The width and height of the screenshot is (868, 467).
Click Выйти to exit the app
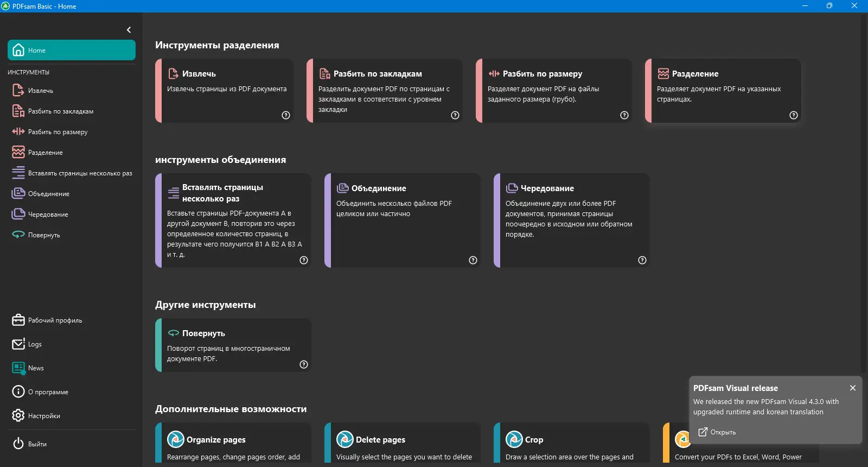click(x=72, y=444)
